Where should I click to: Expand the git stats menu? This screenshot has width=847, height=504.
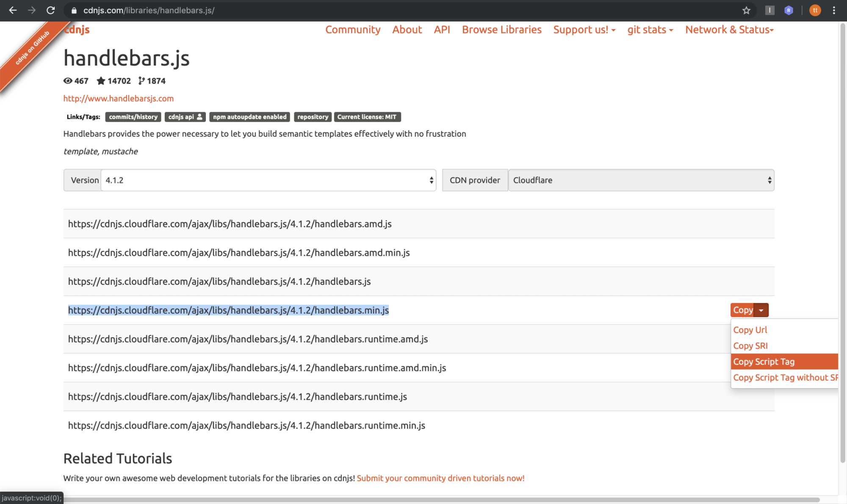(x=650, y=30)
